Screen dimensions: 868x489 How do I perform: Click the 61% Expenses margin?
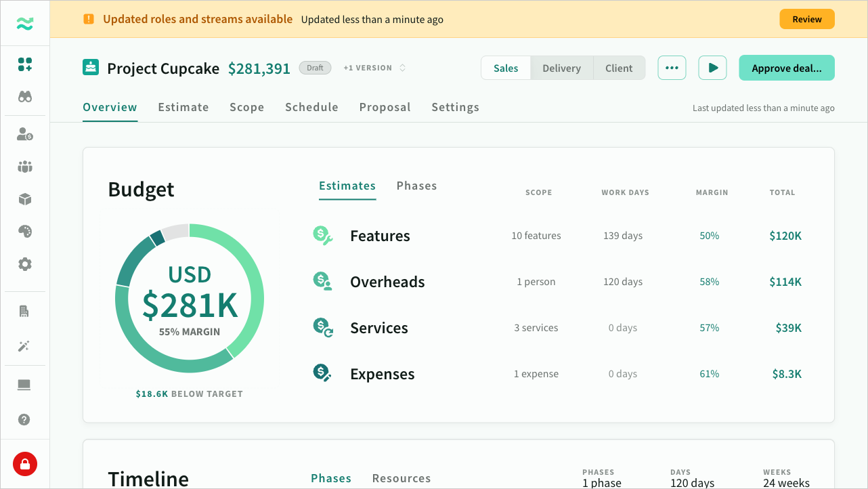click(x=710, y=374)
